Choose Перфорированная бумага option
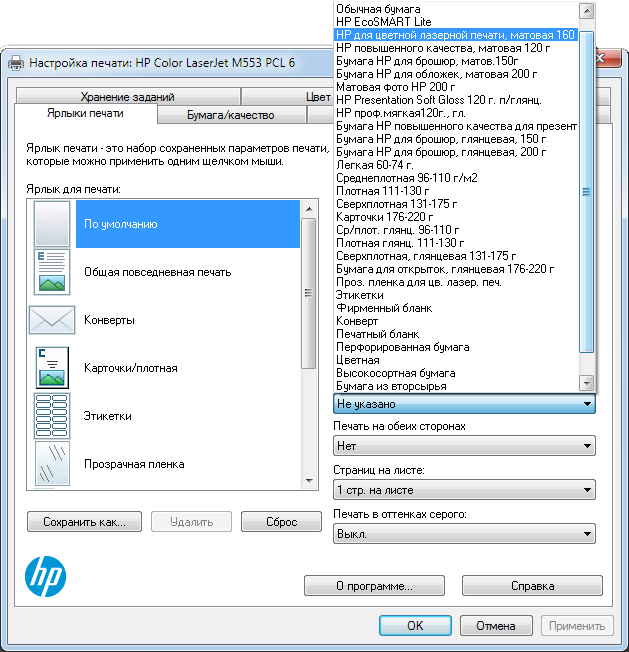The image size is (629, 652). pyautogui.click(x=456, y=347)
